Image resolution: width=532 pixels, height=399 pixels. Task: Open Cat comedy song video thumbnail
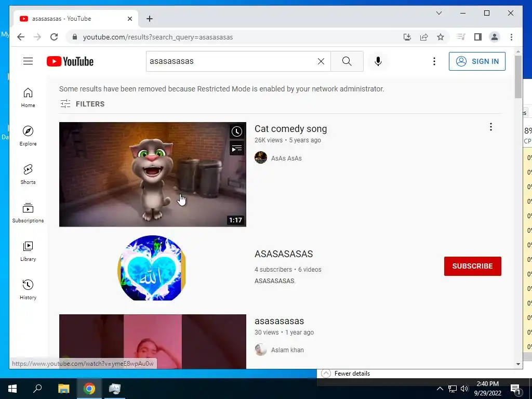click(152, 175)
